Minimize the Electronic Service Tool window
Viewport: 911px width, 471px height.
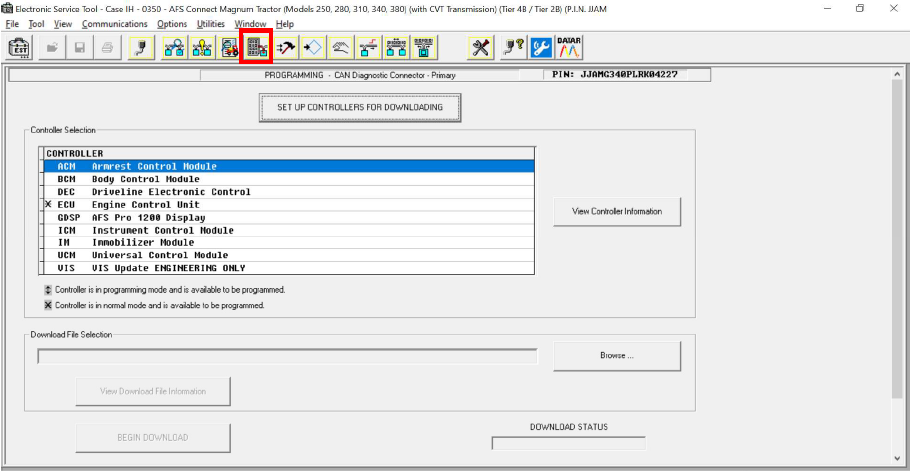point(827,8)
